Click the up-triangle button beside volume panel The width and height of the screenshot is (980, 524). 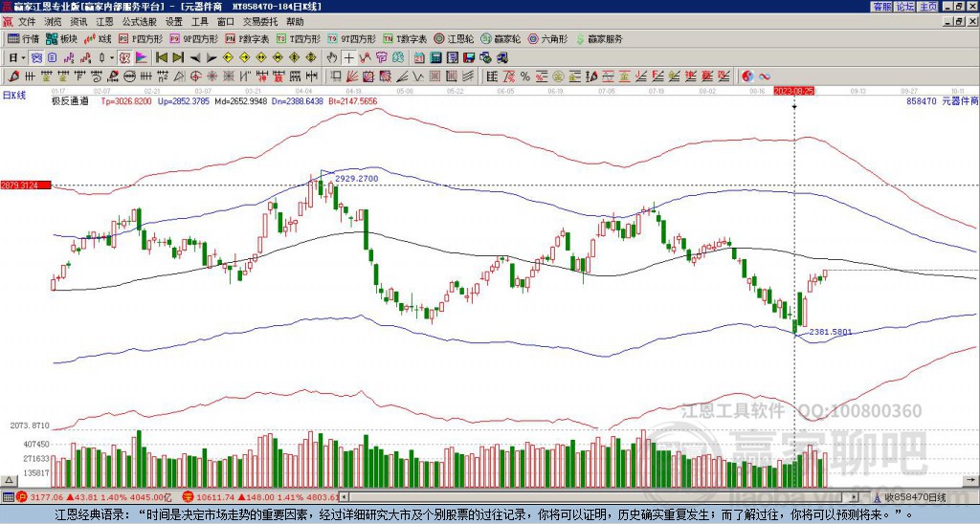coord(9,480)
